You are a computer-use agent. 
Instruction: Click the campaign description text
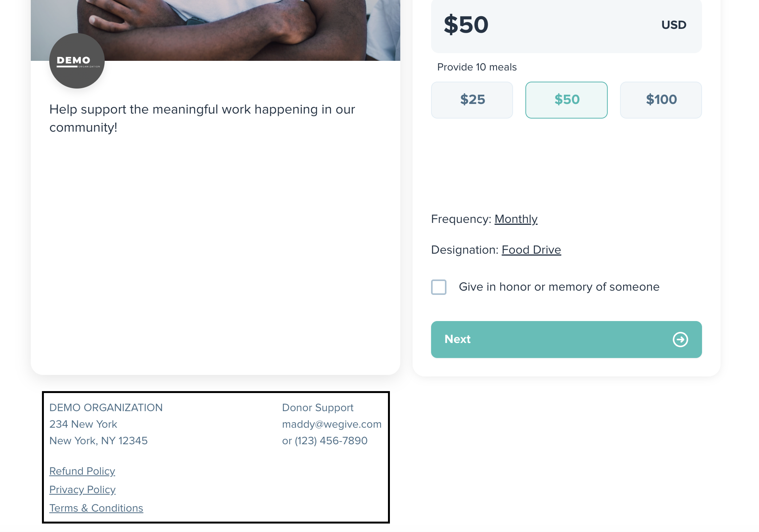tap(202, 118)
